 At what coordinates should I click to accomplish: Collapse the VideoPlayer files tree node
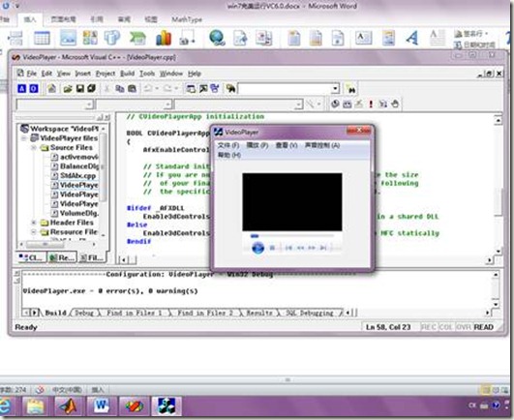tap(24, 138)
